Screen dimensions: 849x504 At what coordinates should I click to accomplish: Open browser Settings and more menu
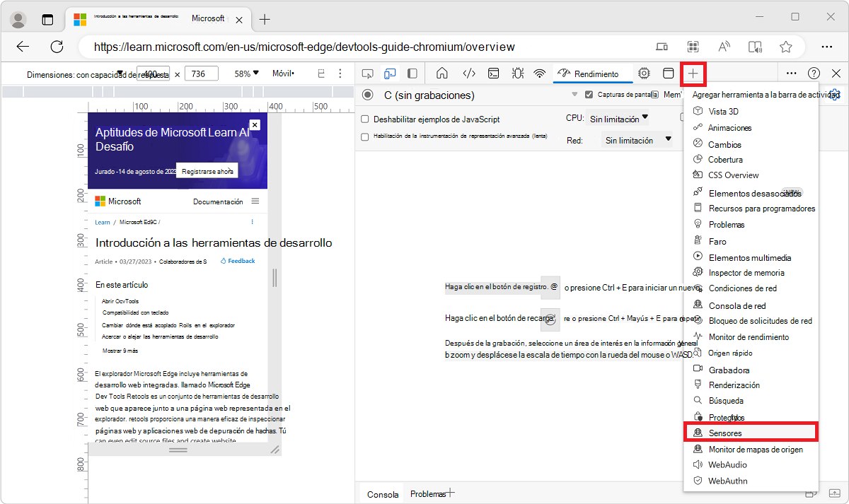pos(826,47)
